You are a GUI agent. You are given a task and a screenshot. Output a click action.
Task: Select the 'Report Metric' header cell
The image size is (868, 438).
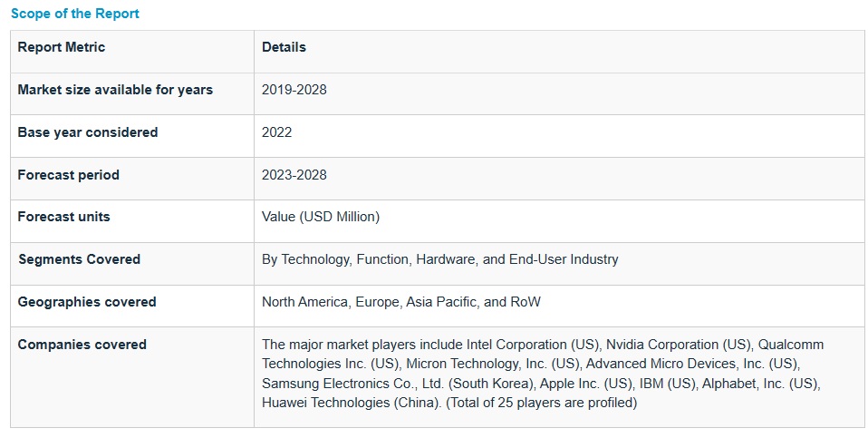[x=62, y=47]
